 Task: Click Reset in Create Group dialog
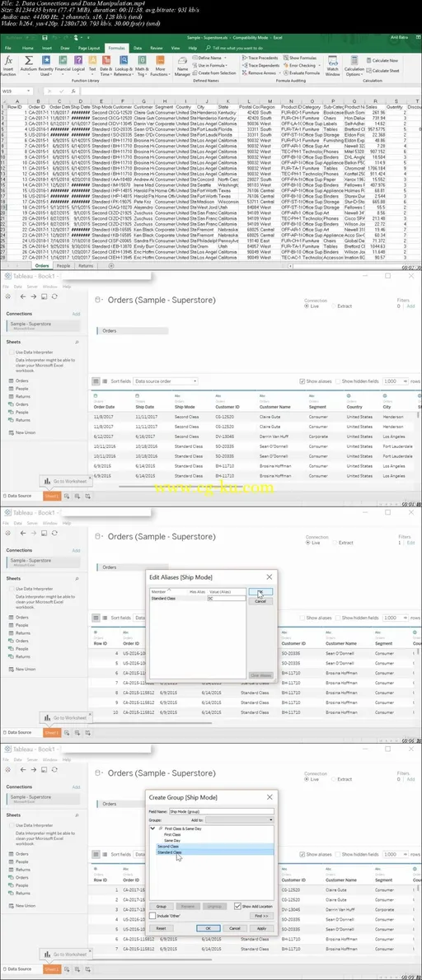[162, 929]
